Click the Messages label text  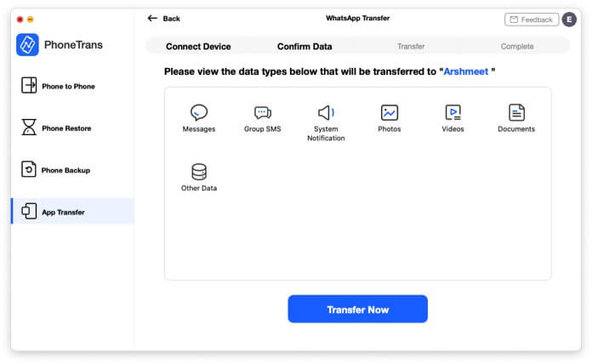click(x=199, y=128)
